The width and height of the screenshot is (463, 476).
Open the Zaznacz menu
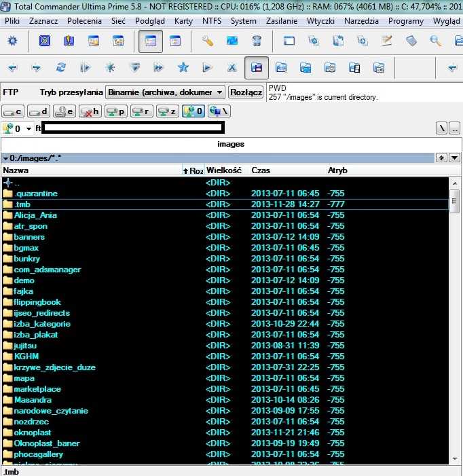click(x=43, y=21)
